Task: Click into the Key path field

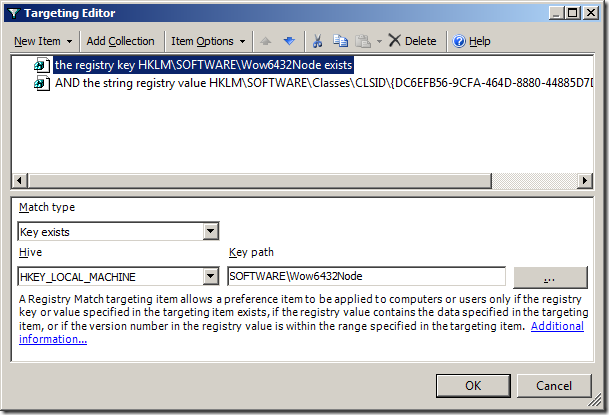Action: point(366,277)
